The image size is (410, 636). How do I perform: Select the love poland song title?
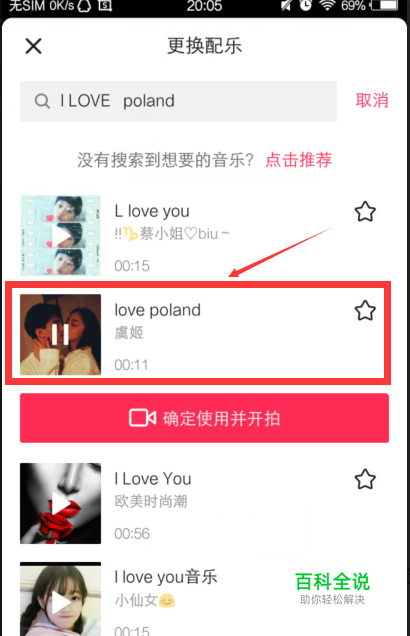[157, 310]
